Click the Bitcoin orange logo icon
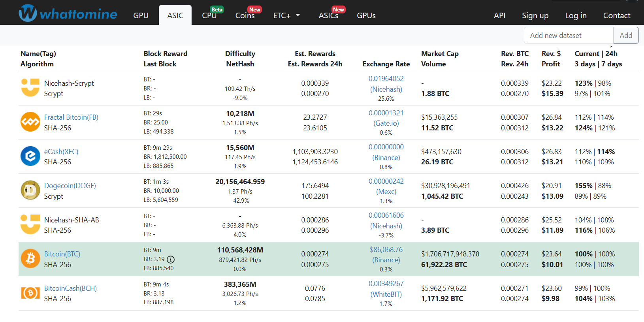The height and width of the screenshot is (322, 644). coord(30,259)
